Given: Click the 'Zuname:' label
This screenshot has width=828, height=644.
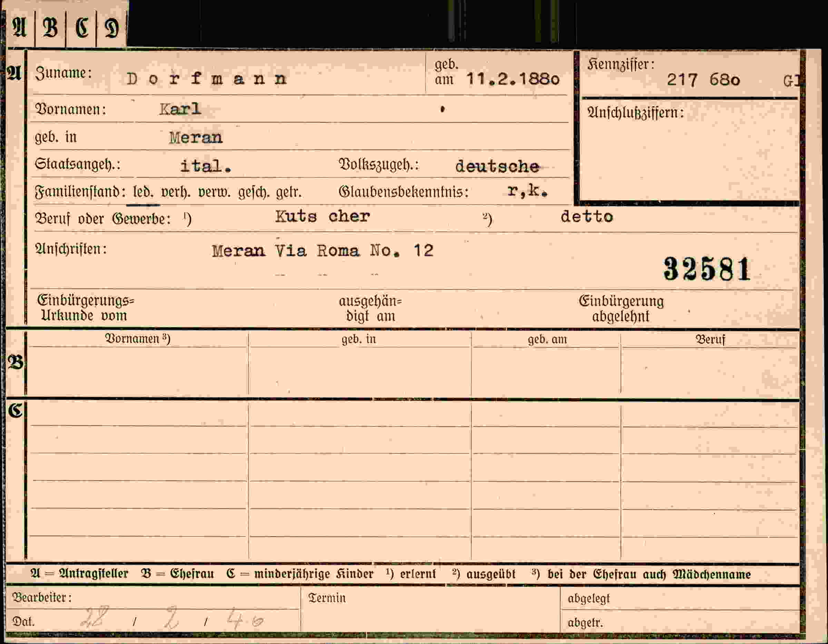Looking at the screenshot, I should (x=63, y=73).
